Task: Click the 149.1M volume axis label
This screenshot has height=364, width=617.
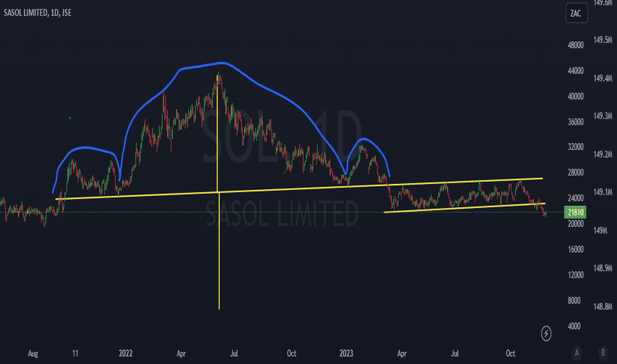Action: (x=603, y=192)
